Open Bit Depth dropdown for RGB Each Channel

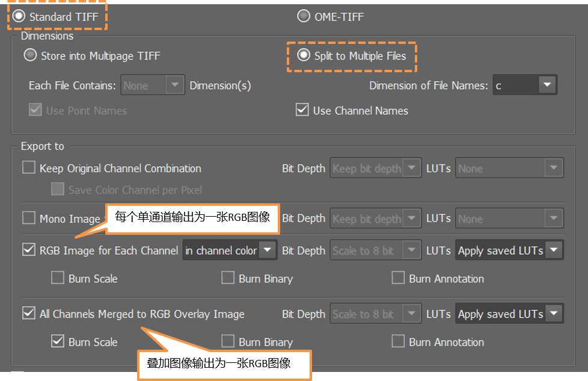(x=376, y=250)
